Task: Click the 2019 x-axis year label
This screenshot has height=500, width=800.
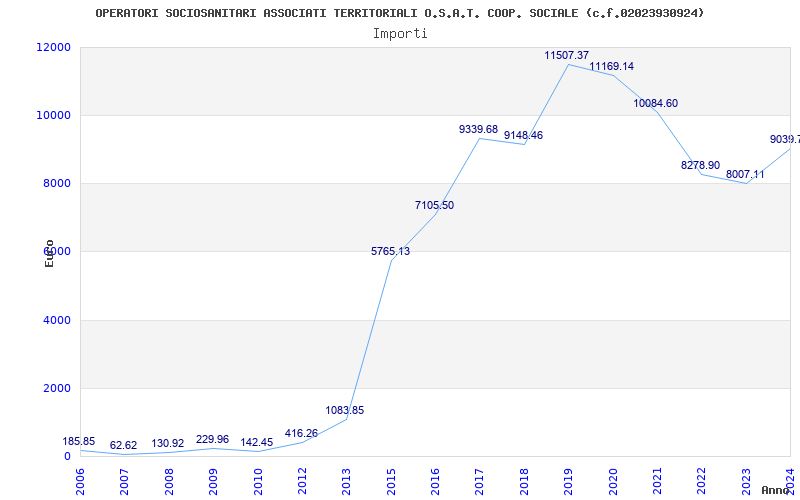Action: (x=569, y=481)
